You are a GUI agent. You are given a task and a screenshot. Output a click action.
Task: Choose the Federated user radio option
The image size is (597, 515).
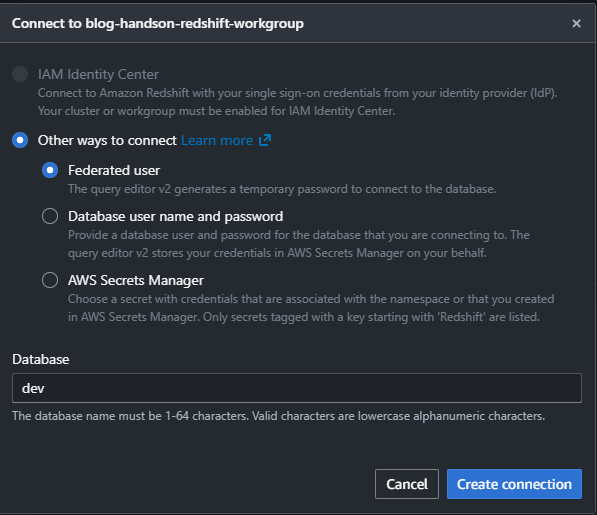[50, 170]
